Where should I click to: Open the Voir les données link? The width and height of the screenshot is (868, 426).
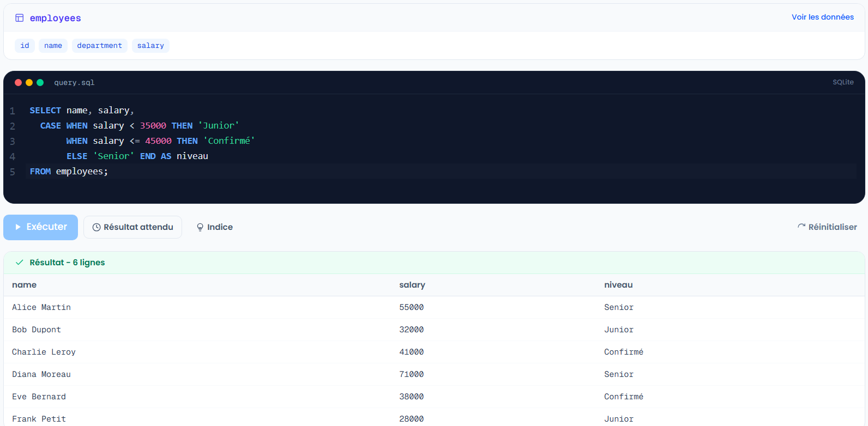[x=823, y=17]
